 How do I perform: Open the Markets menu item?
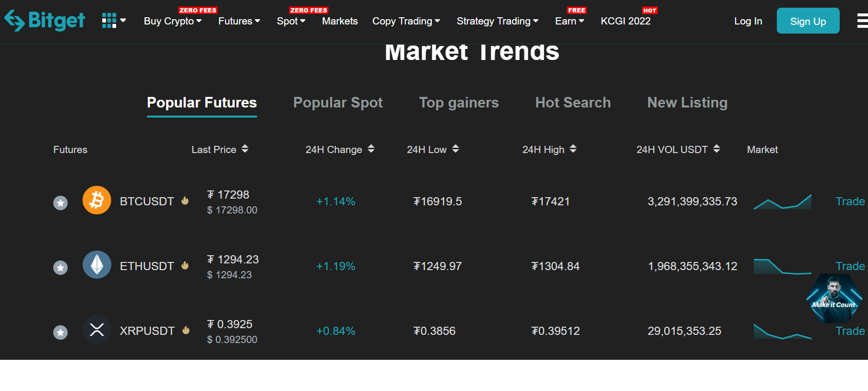pyautogui.click(x=340, y=21)
